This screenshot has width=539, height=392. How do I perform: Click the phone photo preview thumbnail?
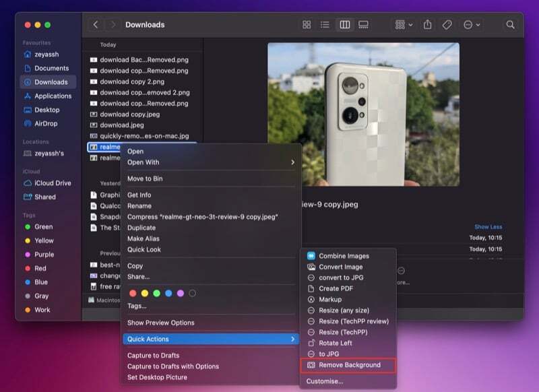(363, 115)
